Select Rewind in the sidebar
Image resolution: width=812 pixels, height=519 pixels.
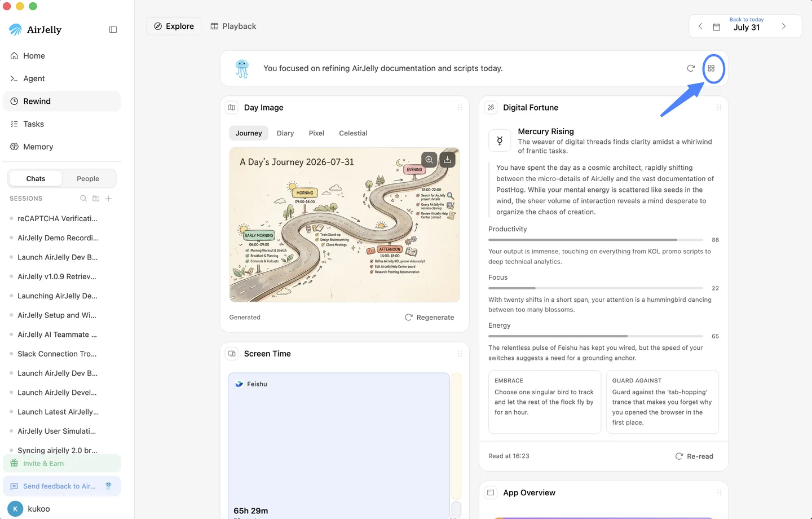coord(62,101)
